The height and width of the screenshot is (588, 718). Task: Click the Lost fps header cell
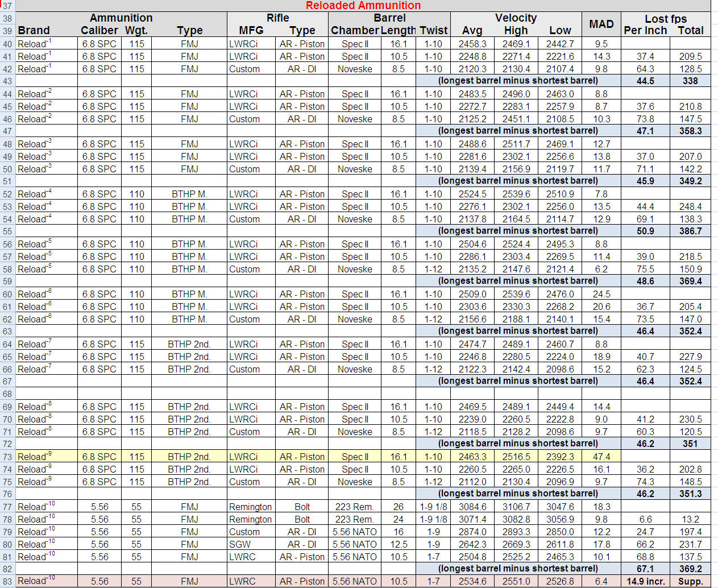[665, 19]
